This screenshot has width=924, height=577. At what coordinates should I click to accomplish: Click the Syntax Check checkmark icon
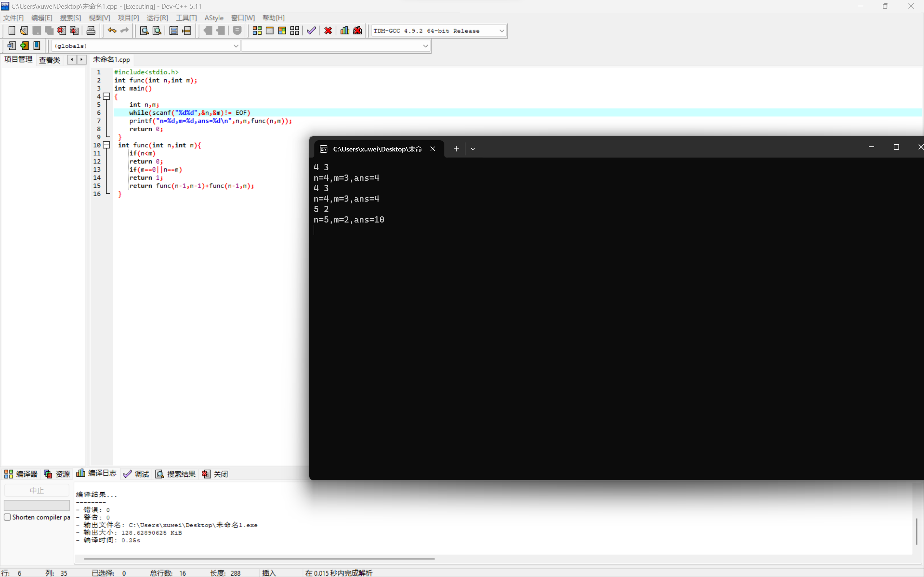(311, 31)
